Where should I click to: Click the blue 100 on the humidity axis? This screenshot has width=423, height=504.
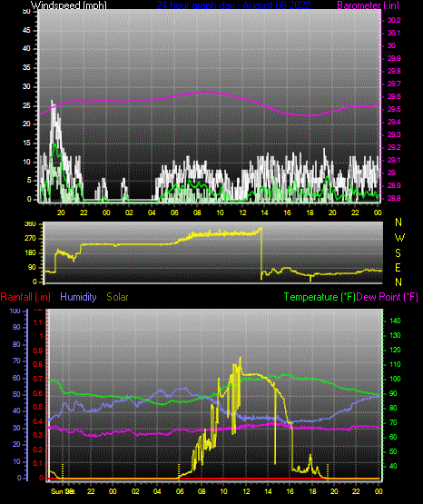[x=15, y=311]
